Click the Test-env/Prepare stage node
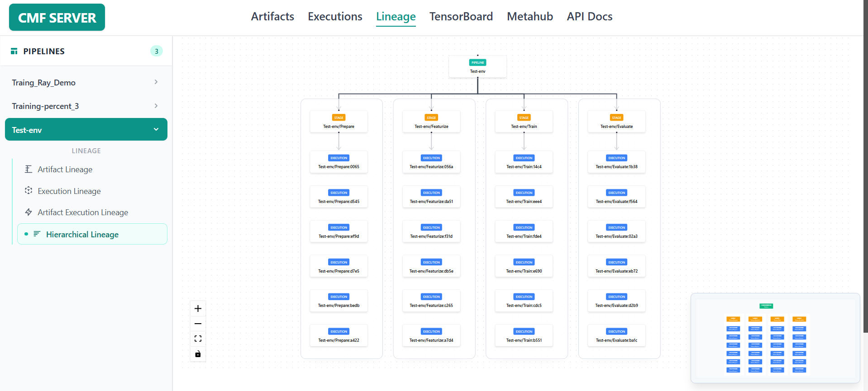Image resolution: width=868 pixels, height=391 pixels. (x=339, y=122)
